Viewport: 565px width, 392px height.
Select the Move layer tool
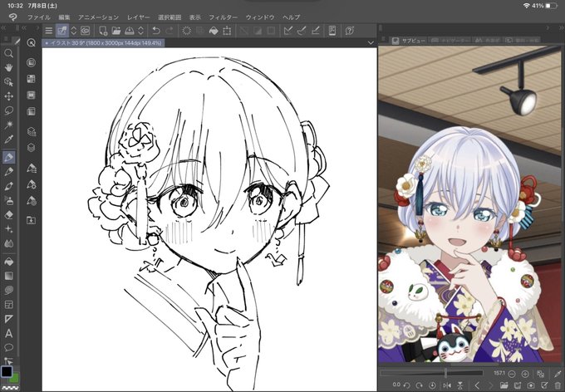pos(8,96)
